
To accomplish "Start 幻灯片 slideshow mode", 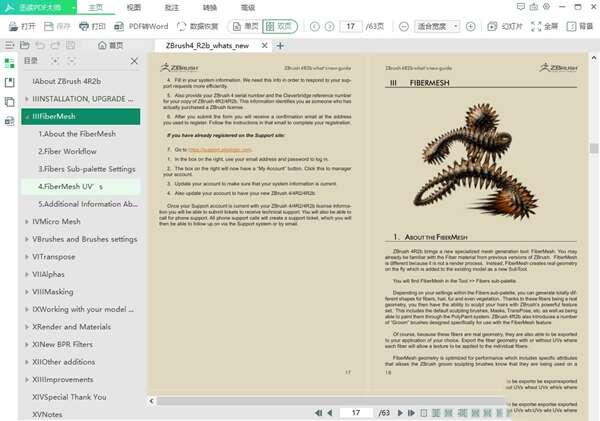I will point(494,26).
